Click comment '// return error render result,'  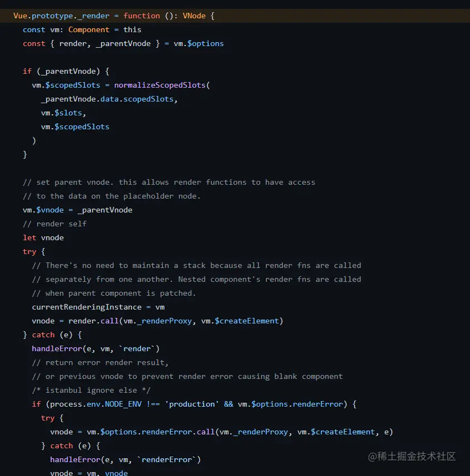point(100,362)
